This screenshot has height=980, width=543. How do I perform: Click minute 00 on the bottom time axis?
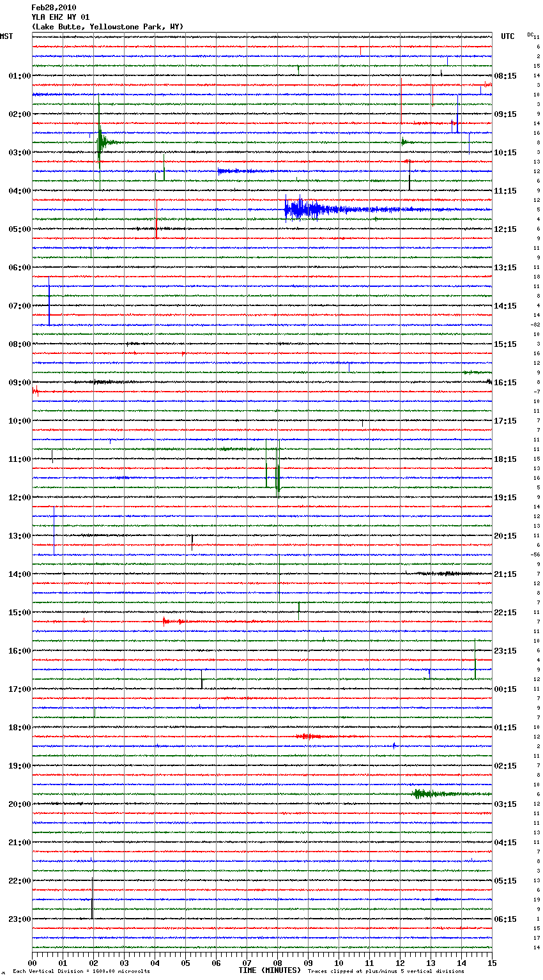[x=33, y=962]
